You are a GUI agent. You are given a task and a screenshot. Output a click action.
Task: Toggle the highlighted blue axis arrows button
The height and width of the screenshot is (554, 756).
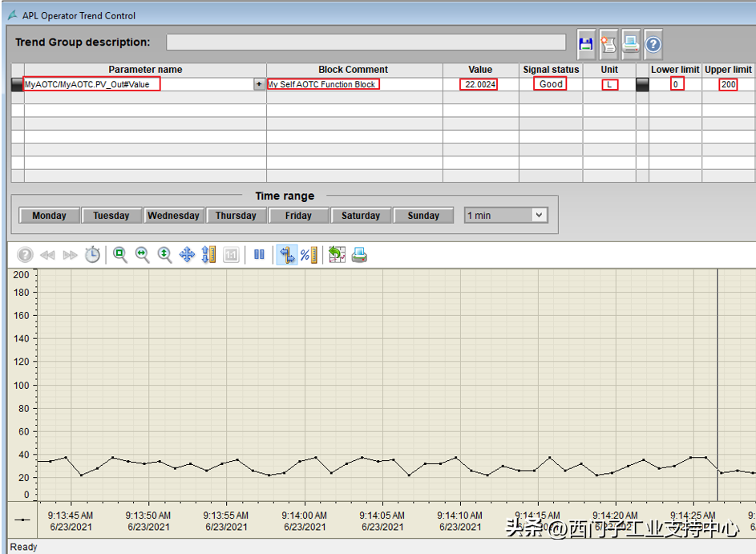coord(286,255)
